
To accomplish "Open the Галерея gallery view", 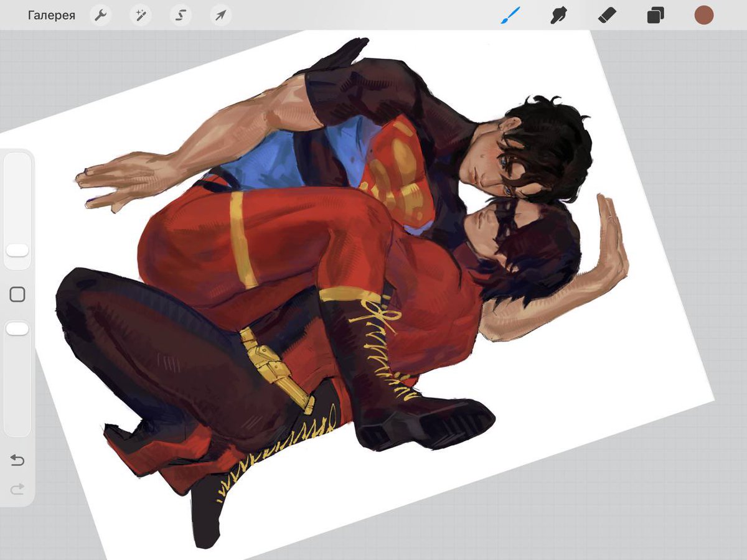I will coord(51,16).
